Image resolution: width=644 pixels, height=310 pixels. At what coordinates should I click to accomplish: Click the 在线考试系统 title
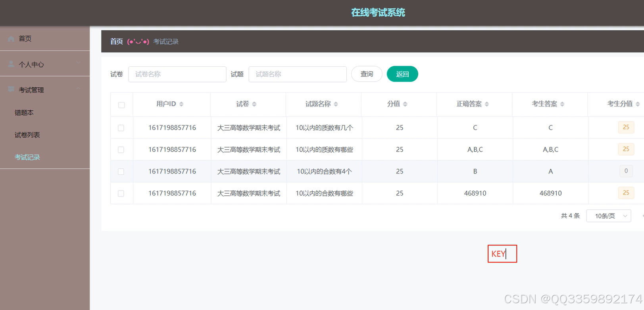click(378, 13)
